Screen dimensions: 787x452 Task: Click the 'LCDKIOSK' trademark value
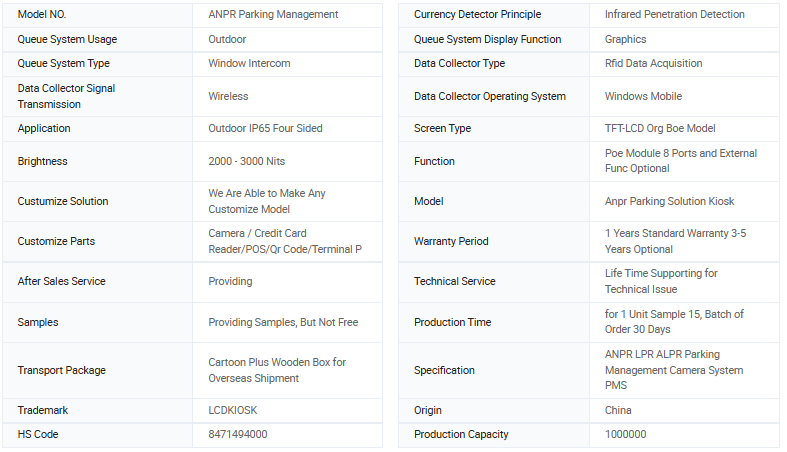tap(232, 410)
